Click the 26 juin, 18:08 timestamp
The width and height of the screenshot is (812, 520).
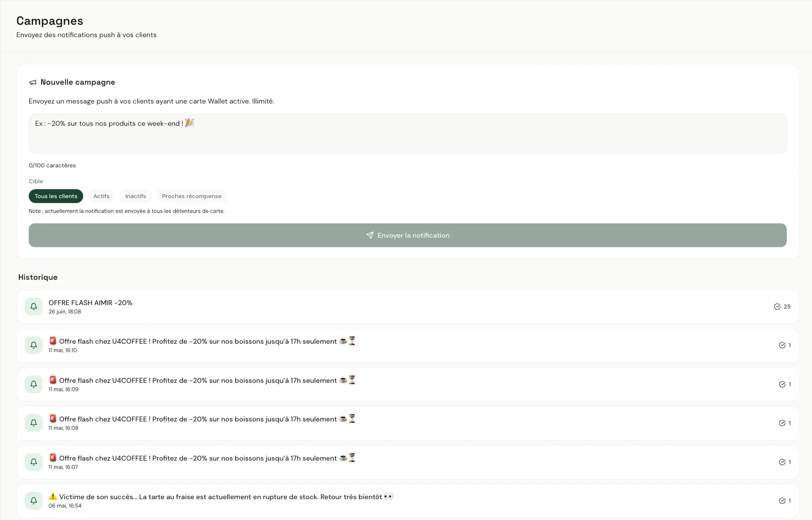coord(65,312)
